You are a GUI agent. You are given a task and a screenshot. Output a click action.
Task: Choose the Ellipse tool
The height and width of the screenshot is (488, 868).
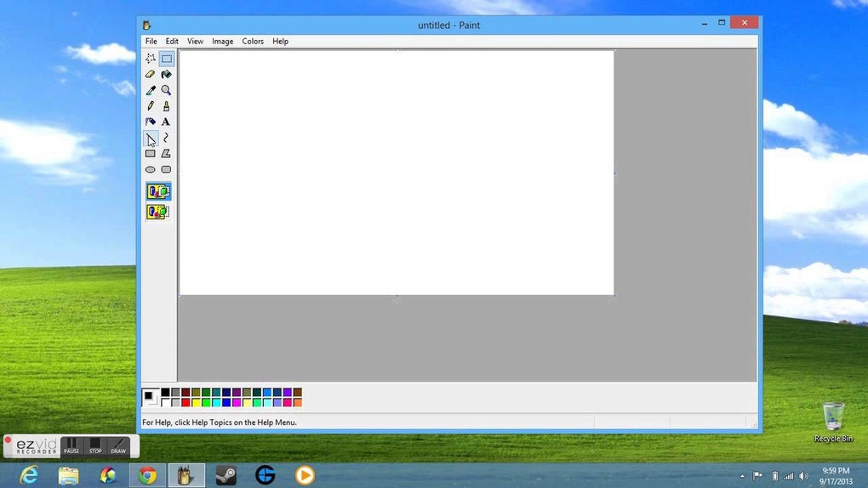point(150,169)
